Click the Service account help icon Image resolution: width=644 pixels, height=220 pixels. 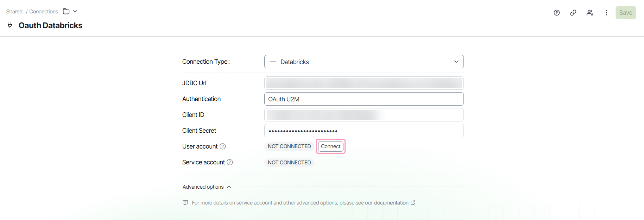point(230,162)
